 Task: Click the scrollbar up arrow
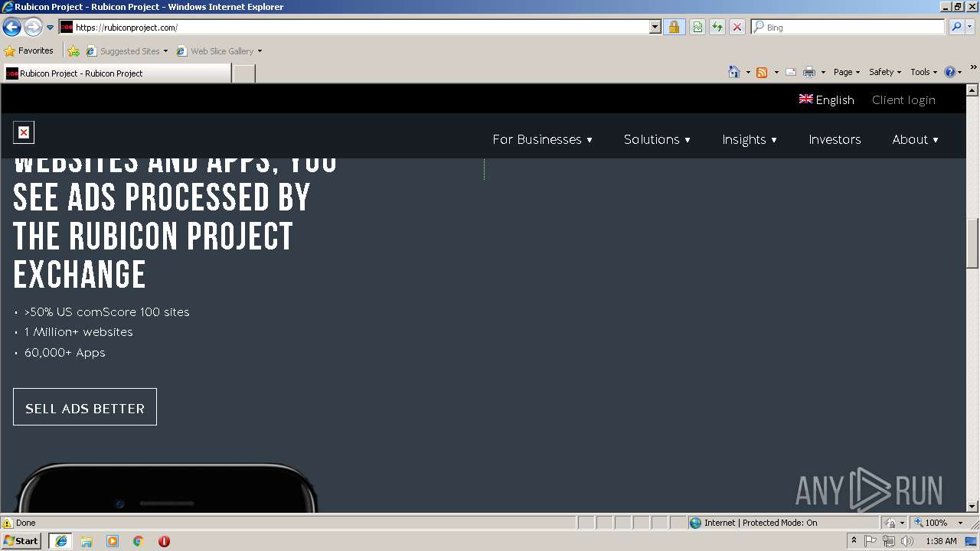click(972, 90)
